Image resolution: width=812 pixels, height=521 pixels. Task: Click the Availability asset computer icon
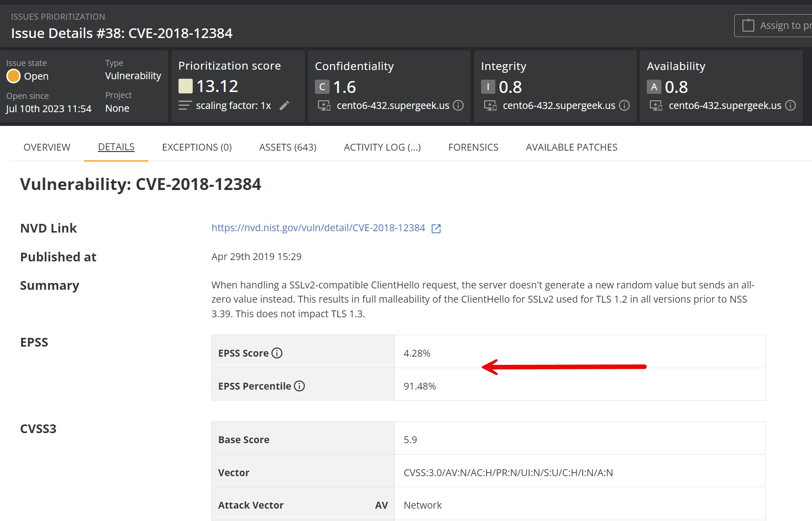pos(656,106)
